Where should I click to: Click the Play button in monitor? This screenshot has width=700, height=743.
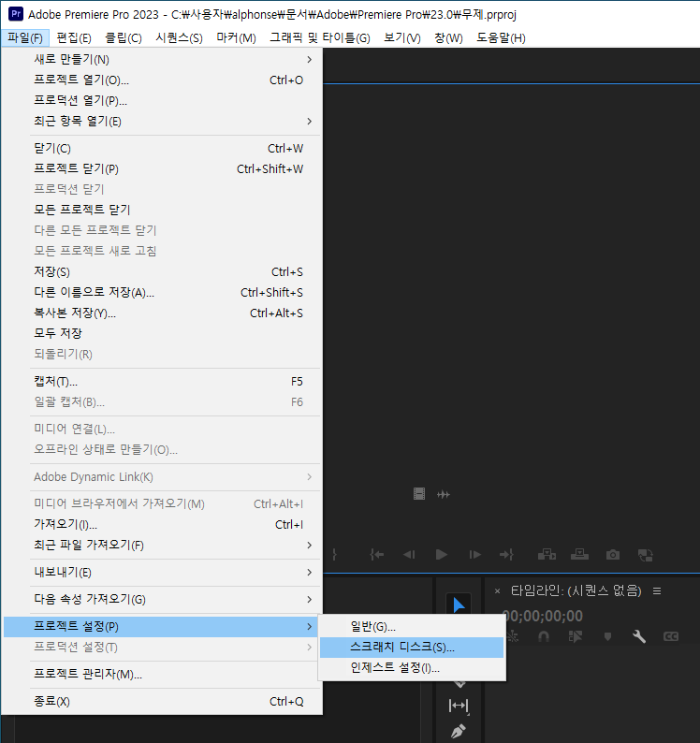[x=441, y=554]
